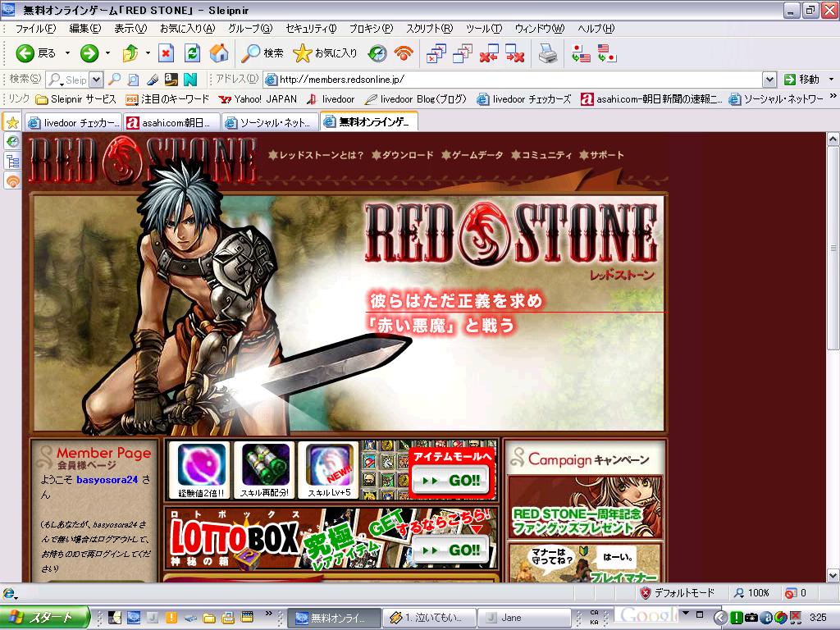Expand the back button history dropdown arrow
The height and width of the screenshot is (630, 840).
click(67, 53)
